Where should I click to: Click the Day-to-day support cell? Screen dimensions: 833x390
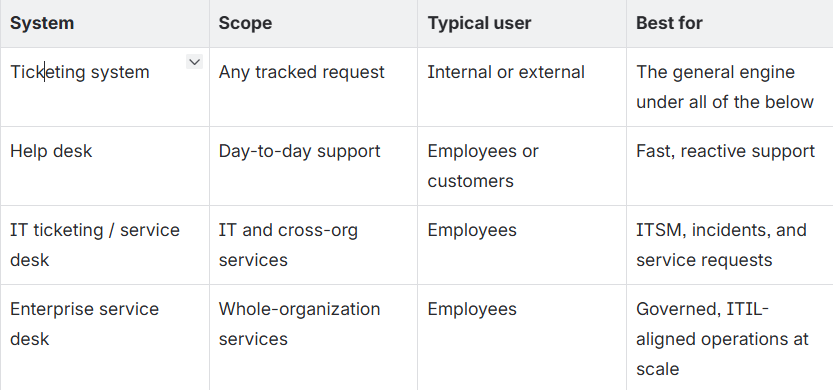coord(313,166)
